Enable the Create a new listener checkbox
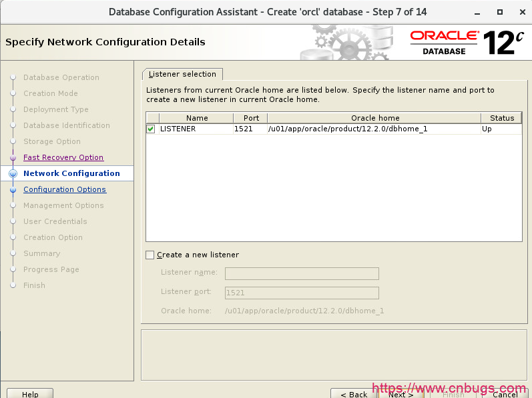532x398 pixels. (x=150, y=255)
